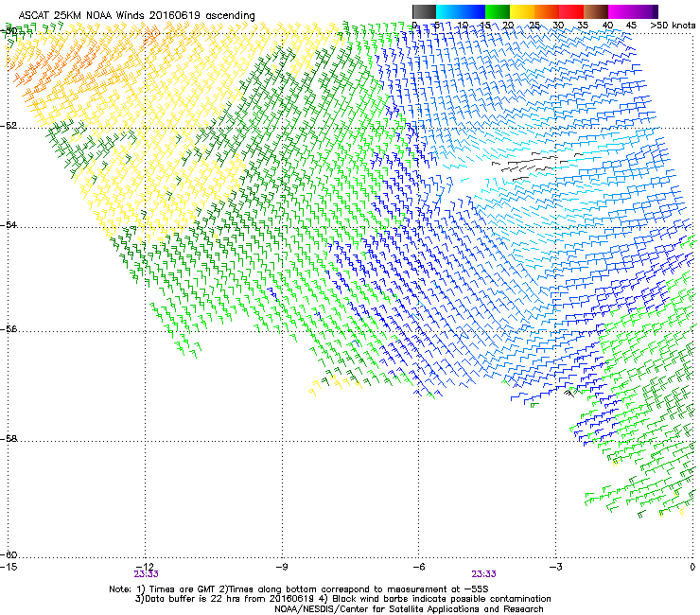Viewport: 700px width, 615px height.
Task: Click the 23:33 timestamp beneath the -12 label
Action: coord(146,574)
